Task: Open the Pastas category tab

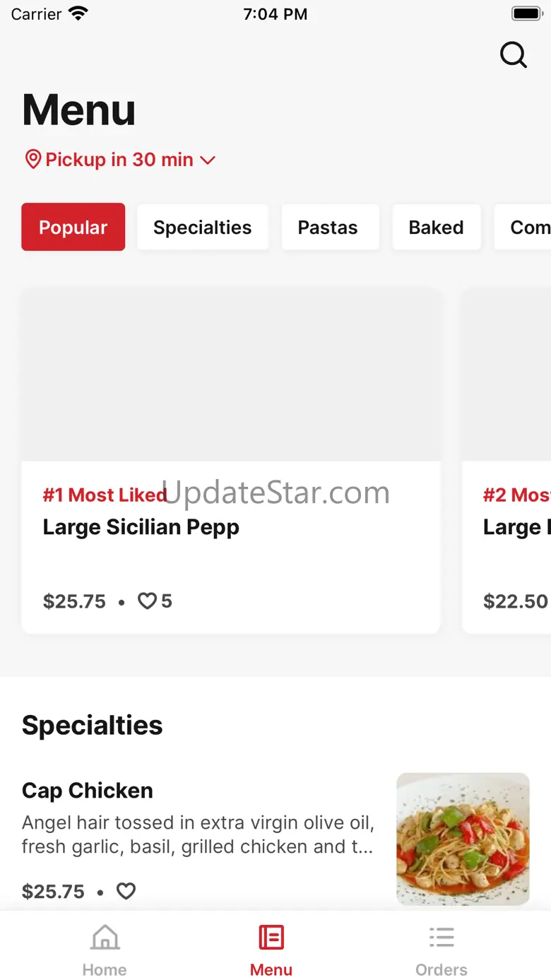Action: [328, 227]
